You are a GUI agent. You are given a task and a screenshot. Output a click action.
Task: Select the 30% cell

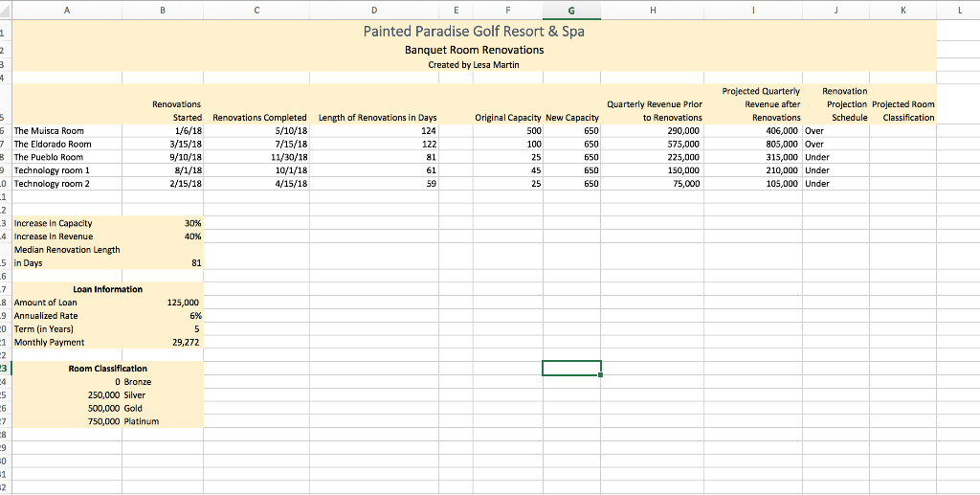point(163,223)
